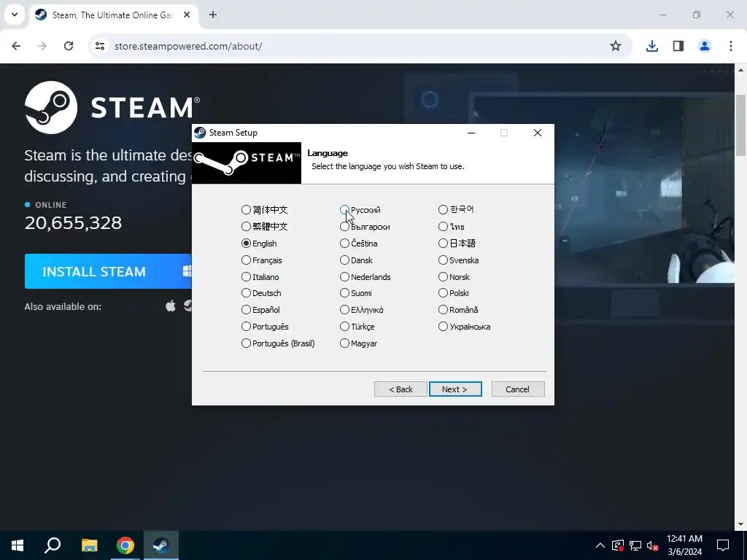This screenshot has height=560, width=747.
Task: Toggle Chrome side panel icon
Action: [x=678, y=46]
